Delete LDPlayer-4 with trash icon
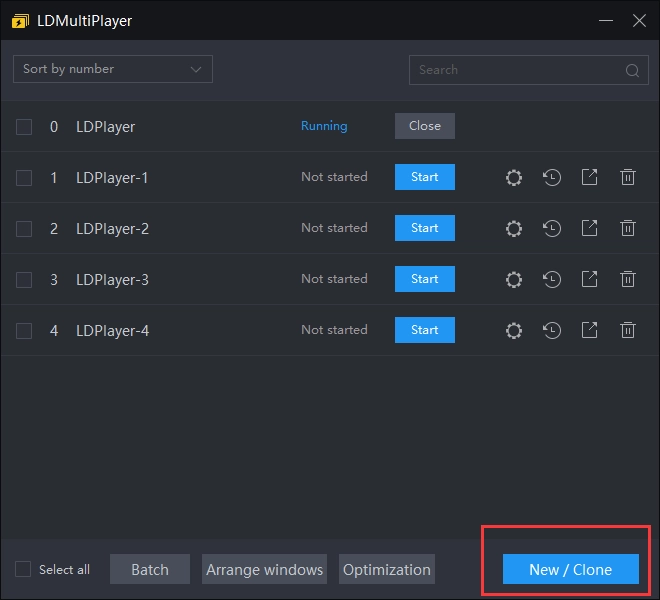The width and height of the screenshot is (660, 600). pos(628,330)
